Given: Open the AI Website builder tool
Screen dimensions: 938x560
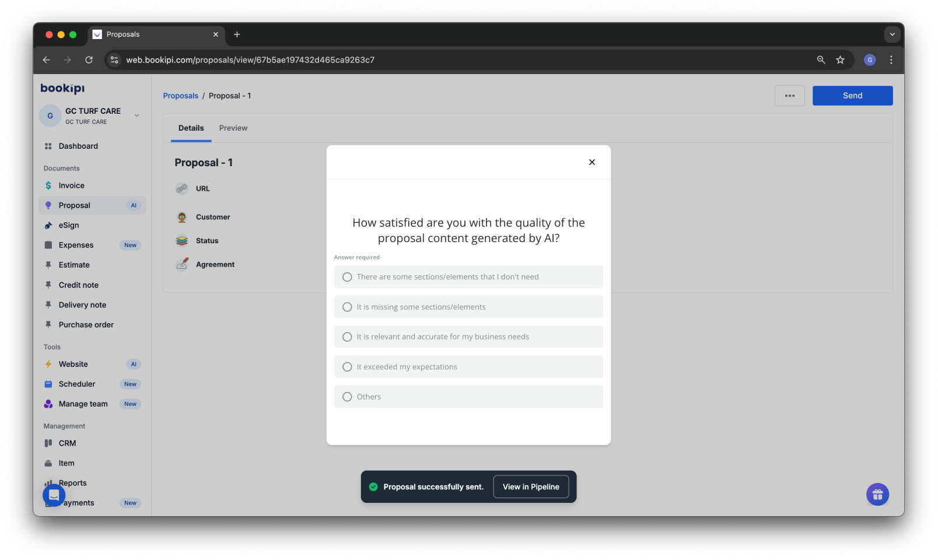Looking at the screenshot, I should pyautogui.click(x=73, y=363).
